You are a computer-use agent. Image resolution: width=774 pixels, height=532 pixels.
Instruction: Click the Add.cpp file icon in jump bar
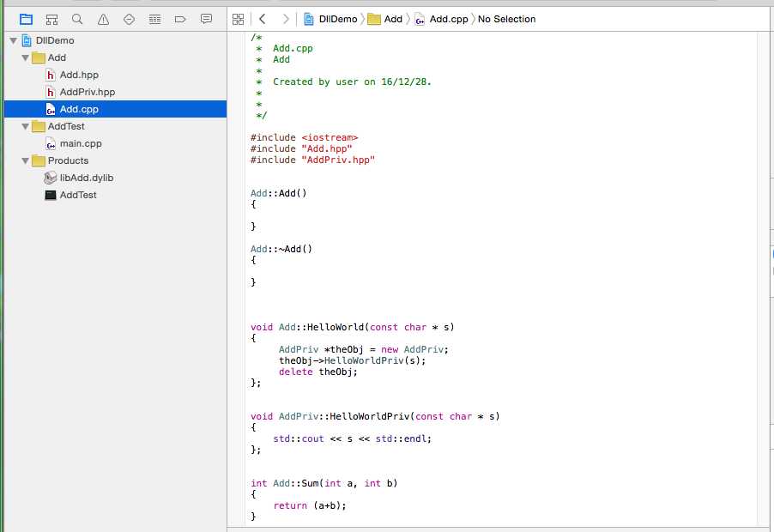420,19
